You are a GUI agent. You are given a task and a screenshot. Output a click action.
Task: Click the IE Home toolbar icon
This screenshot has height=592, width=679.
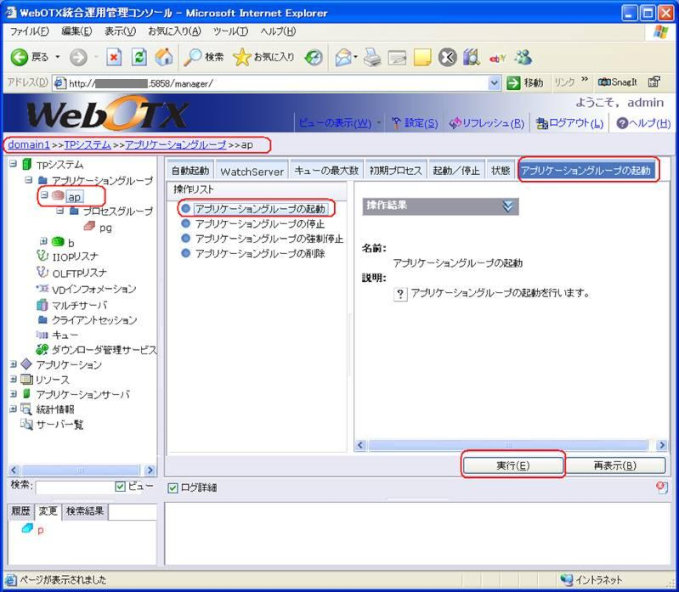tap(164, 57)
